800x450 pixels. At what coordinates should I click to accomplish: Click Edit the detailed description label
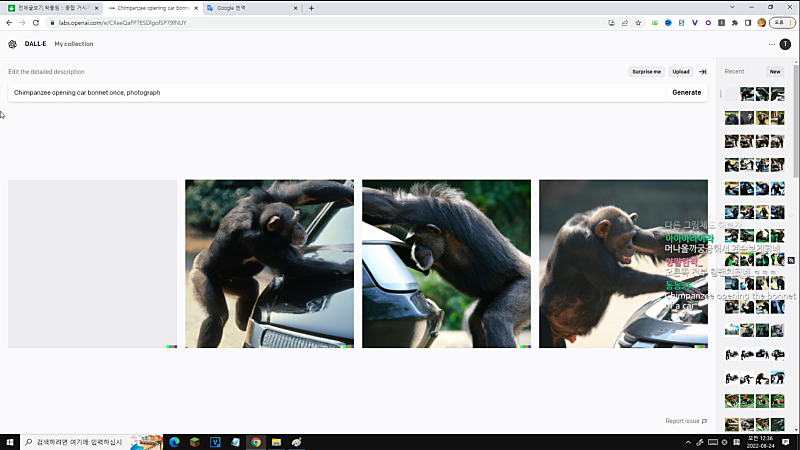[x=46, y=72]
